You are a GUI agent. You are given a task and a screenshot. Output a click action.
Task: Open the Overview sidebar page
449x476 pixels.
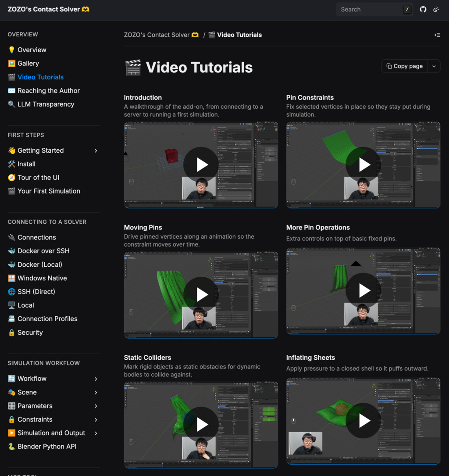(32, 50)
